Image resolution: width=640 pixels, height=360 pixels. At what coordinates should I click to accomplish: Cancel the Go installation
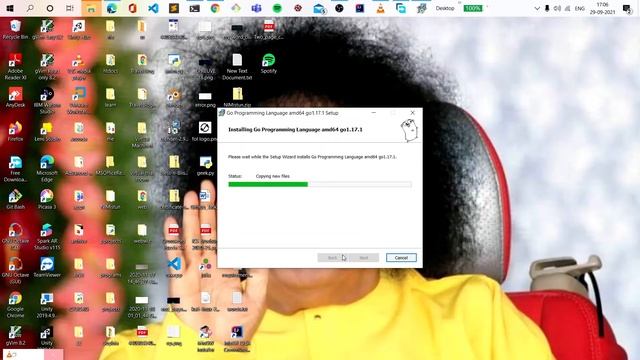click(401, 258)
